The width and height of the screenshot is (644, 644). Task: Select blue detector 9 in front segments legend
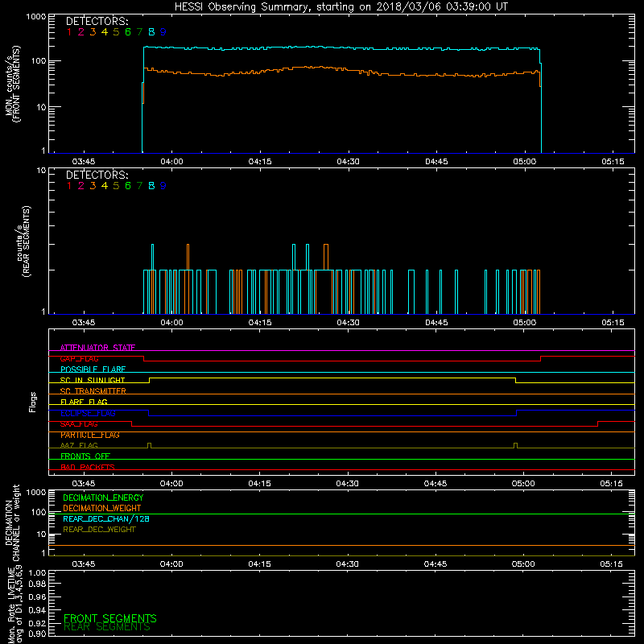tap(163, 32)
